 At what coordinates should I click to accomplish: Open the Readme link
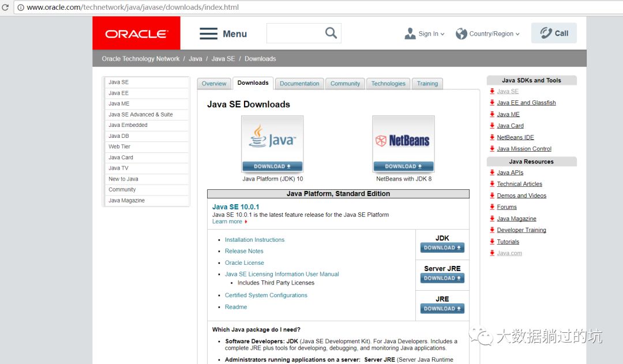[x=235, y=307]
